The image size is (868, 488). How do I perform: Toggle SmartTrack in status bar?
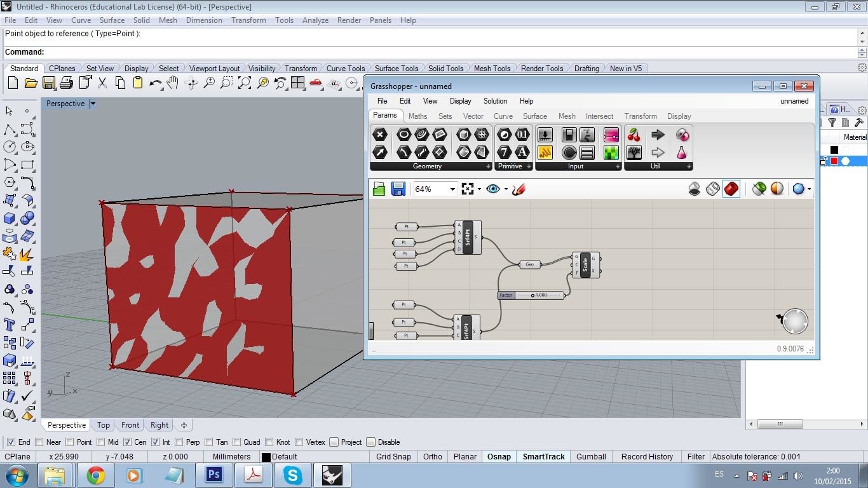click(544, 456)
